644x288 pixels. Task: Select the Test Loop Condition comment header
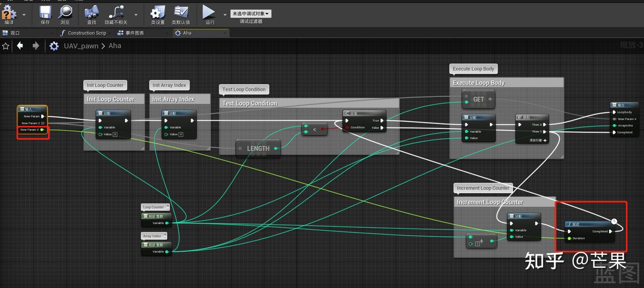click(x=309, y=103)
